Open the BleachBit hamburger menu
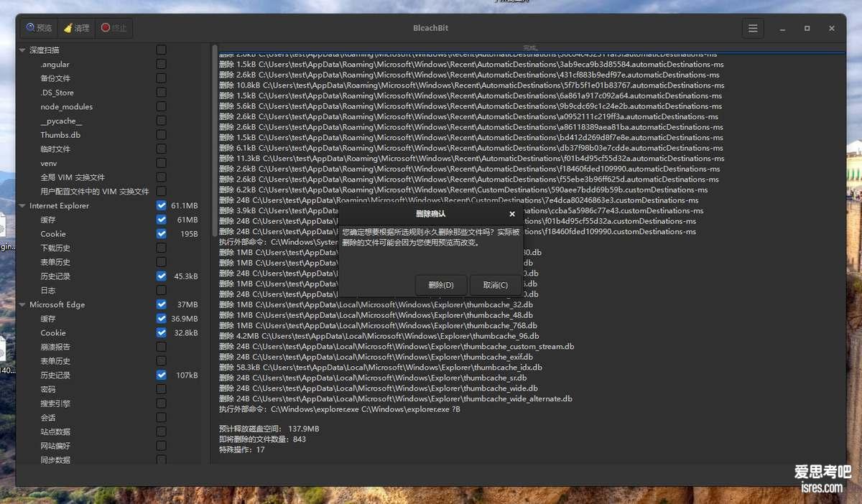This screenshot has height=504, width=862. point(753,28)
